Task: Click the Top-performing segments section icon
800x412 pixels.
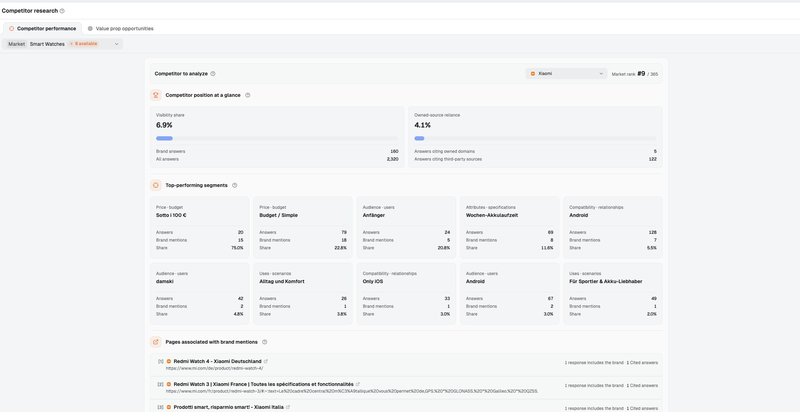Action: (156, 185)
